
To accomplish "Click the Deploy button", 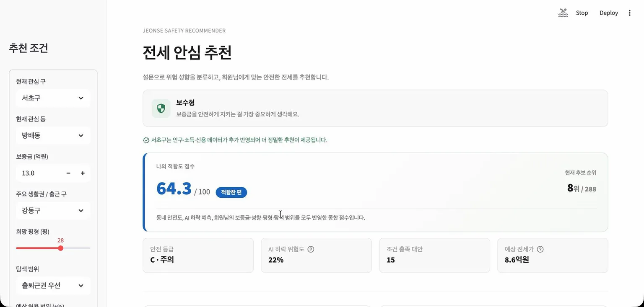I will 609,13.
